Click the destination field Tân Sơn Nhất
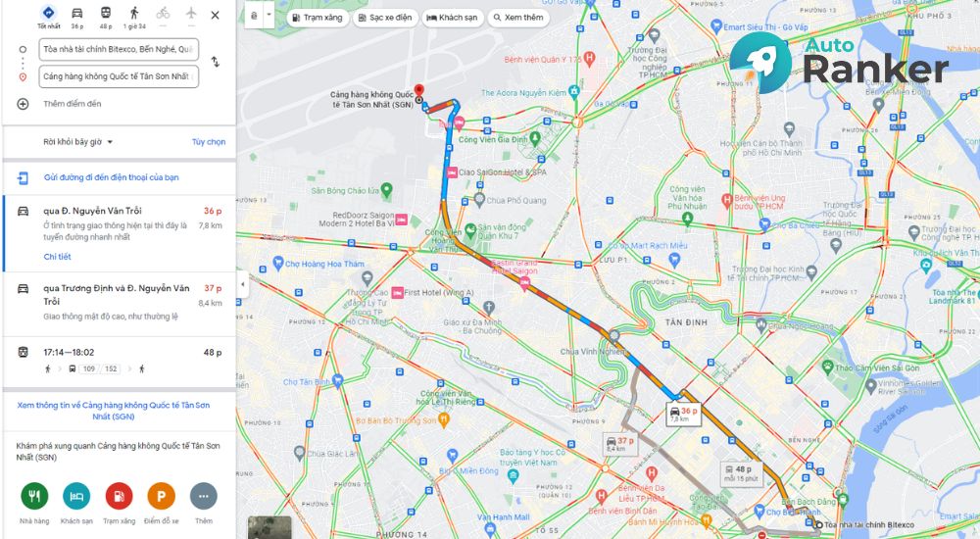The image size is (980, 539). (x=119, y=76)
